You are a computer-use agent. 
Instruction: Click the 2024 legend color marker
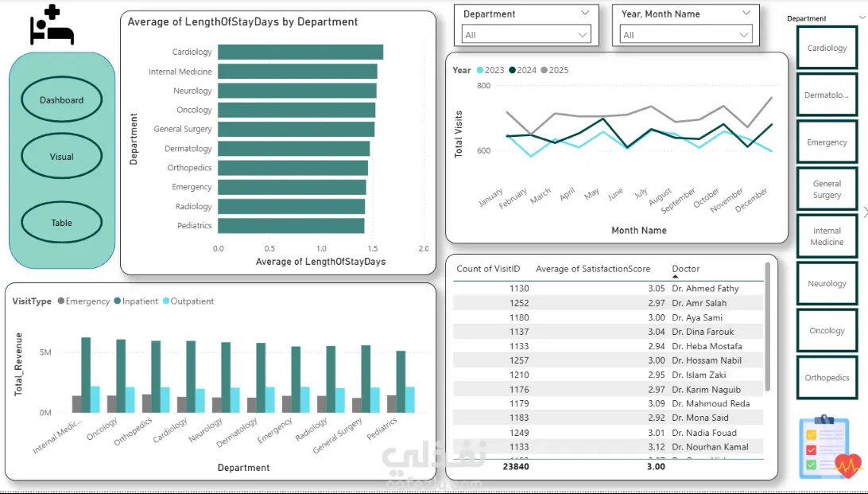click(x=512, y=70)
